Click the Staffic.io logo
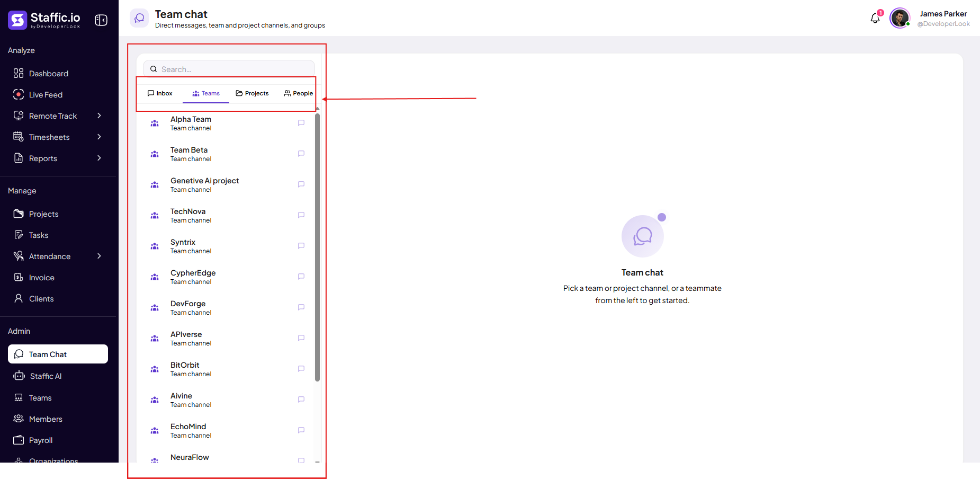 [44, 20]
